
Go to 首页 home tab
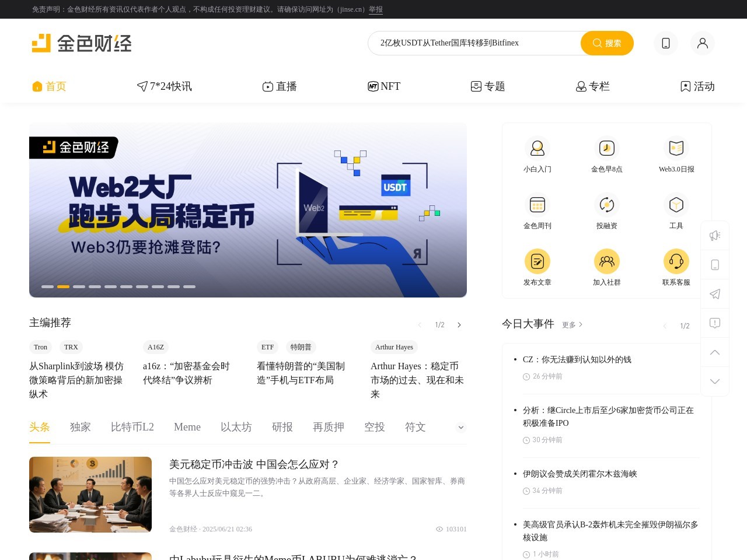(x=49, y=86)
